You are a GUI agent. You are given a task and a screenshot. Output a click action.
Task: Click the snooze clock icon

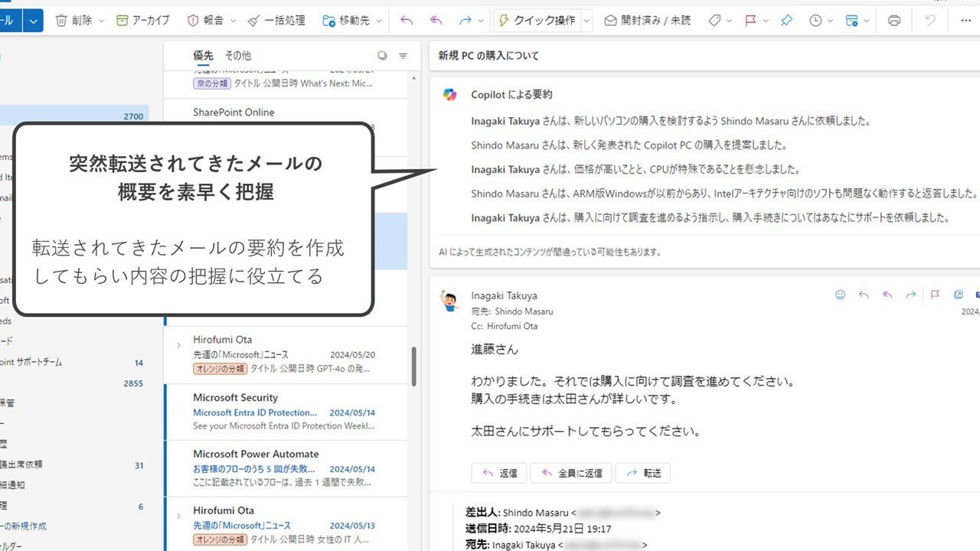(x=815, y=21)
